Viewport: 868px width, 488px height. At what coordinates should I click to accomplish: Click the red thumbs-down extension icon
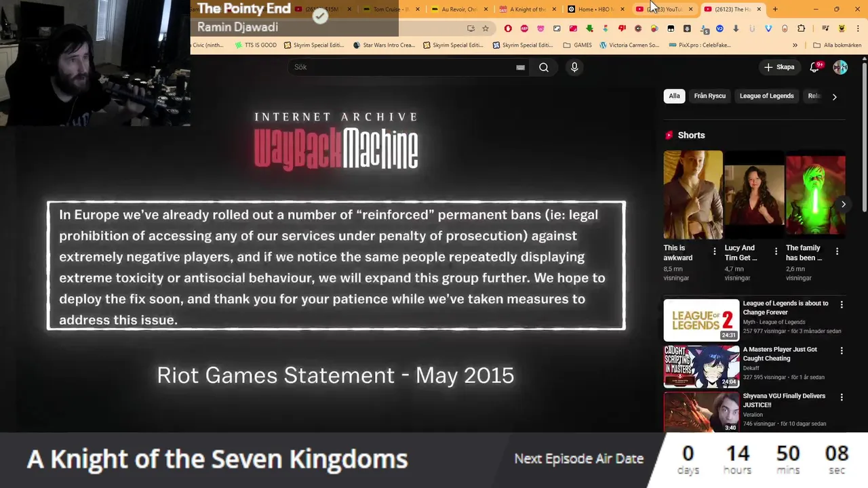point(623,28)
